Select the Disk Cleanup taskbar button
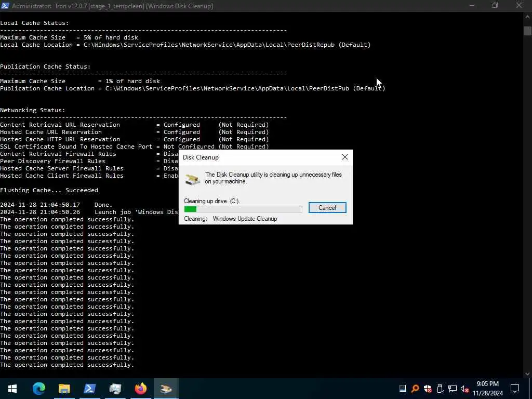 [166, 389]
